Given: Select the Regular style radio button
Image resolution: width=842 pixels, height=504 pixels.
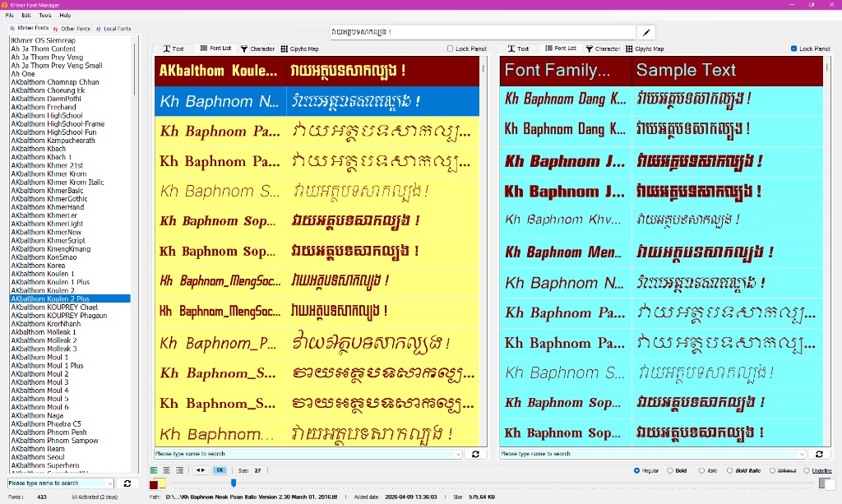Looking at the screenshot, I should tap(636, 471).
